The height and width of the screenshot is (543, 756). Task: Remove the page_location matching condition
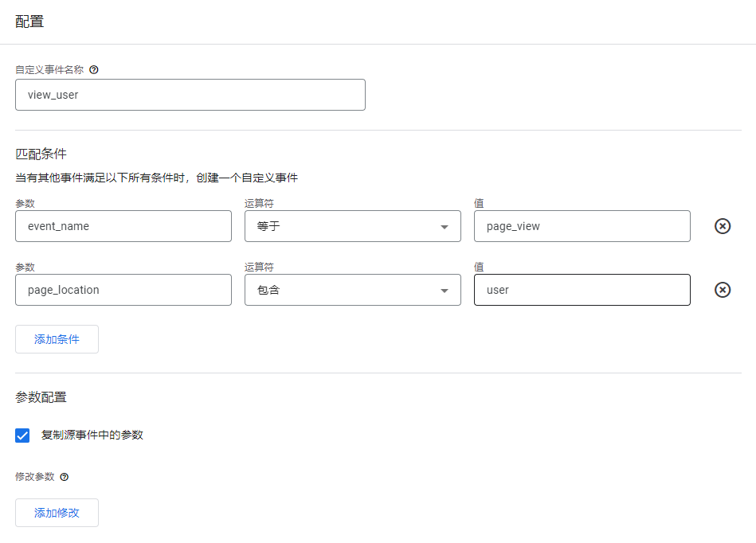pyautogui.click(x=722, y=290)
